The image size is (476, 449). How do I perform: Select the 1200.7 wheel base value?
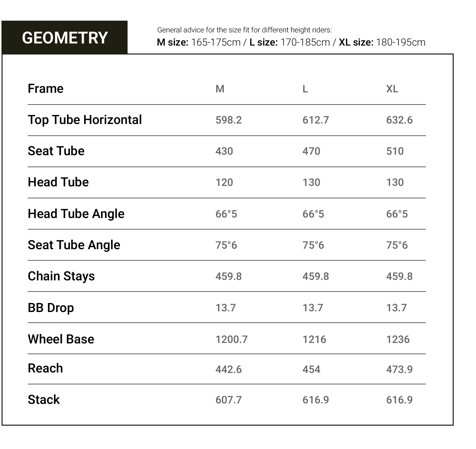point(231,339)
